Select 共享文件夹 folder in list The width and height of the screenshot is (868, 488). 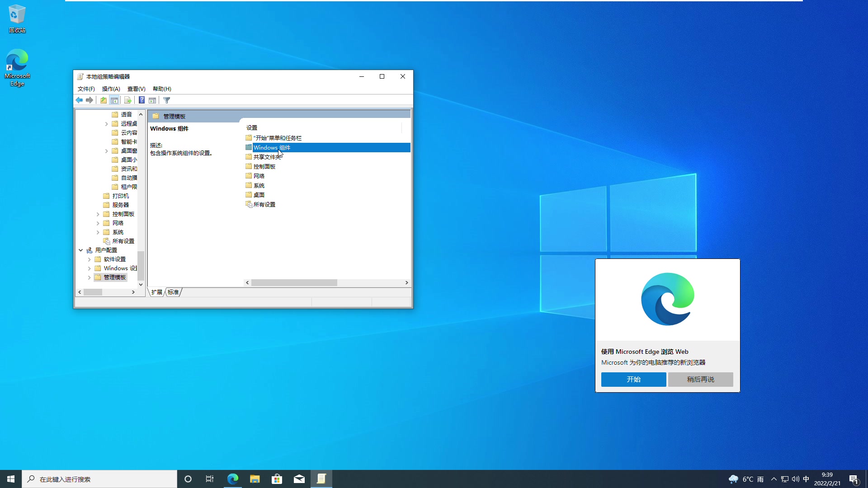point(264,157)
